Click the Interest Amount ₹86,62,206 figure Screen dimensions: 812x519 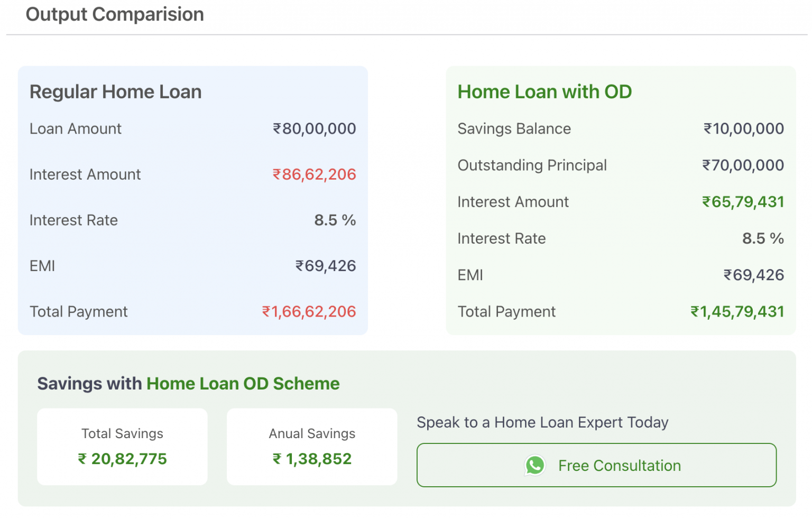point(314,174)
